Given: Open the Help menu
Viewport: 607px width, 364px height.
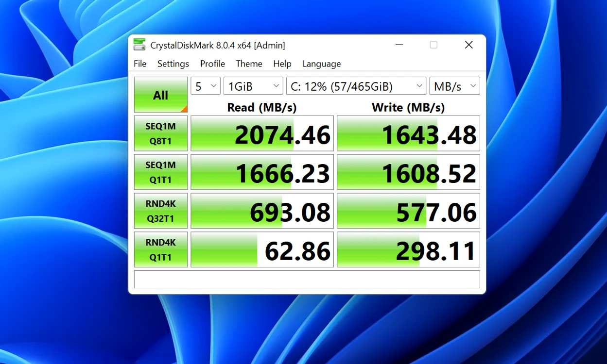Looking at the screenshot, I should [282, 64].
